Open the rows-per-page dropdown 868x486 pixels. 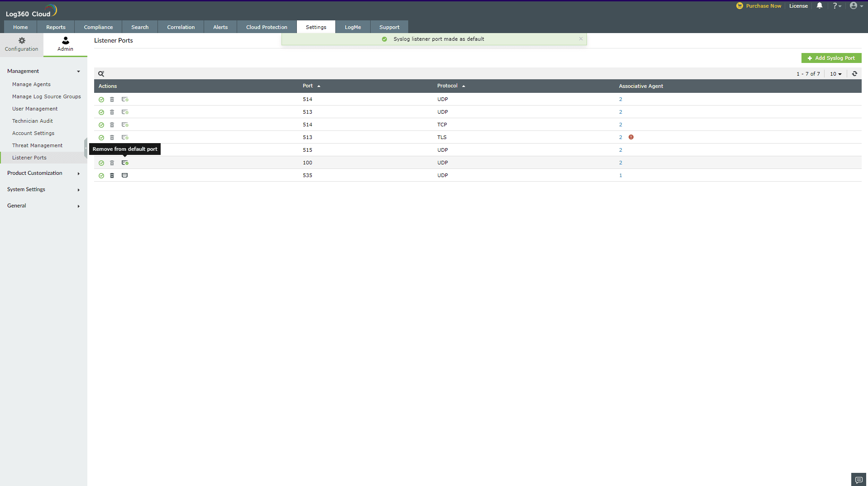835,74
